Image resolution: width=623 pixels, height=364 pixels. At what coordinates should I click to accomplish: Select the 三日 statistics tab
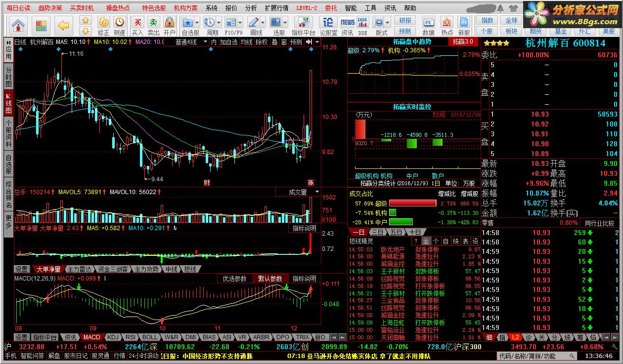(x=377, y=232)
